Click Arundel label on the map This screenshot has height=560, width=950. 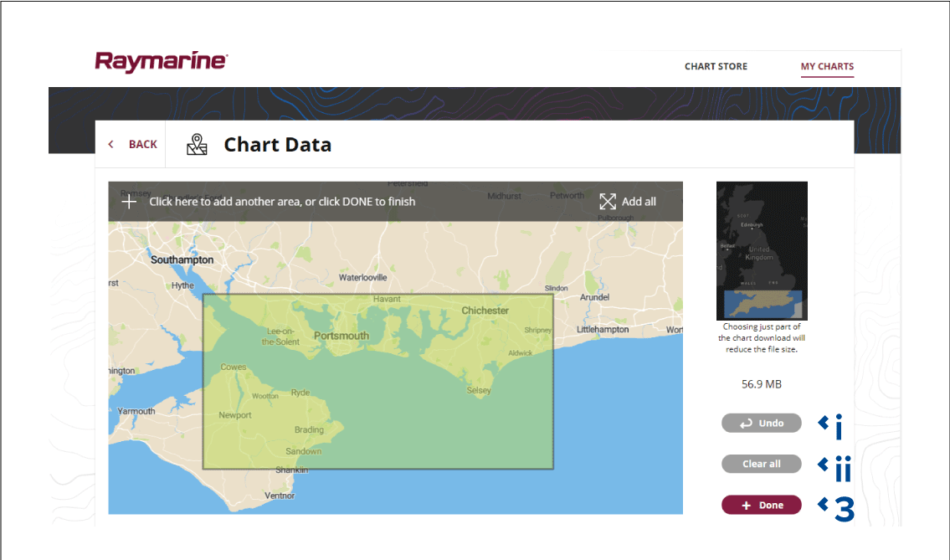point(594,297)
